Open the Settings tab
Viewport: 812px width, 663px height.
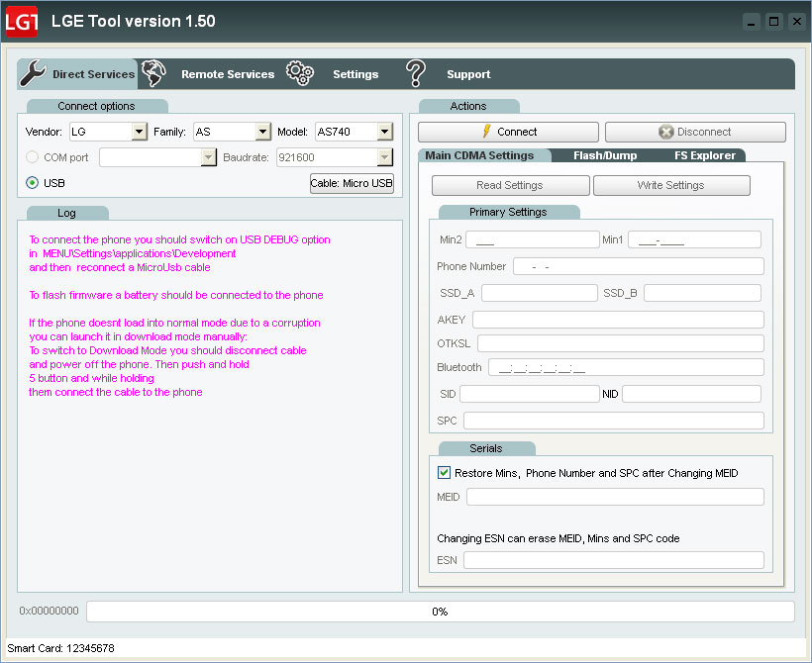pyautogui.click(x=355, y=74)
